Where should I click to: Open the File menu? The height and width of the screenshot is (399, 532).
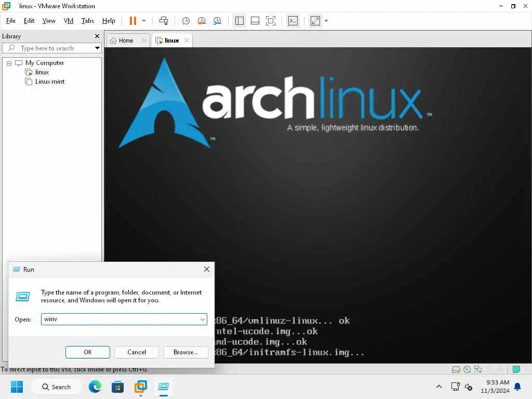[x=10, y=21]
